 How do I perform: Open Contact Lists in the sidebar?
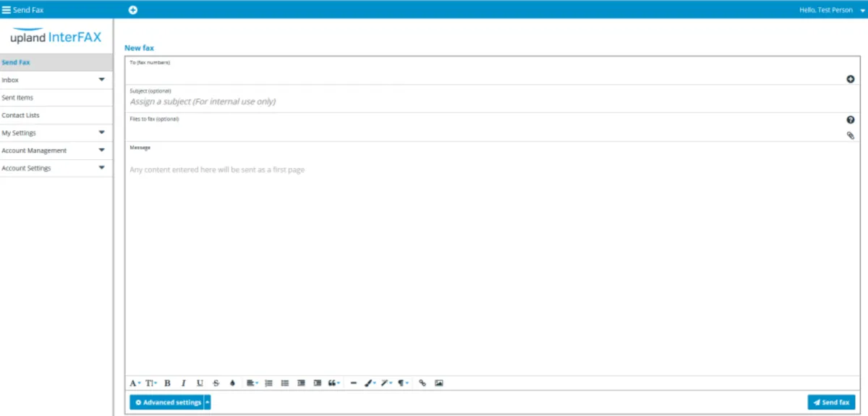click(x=56, y=116)
